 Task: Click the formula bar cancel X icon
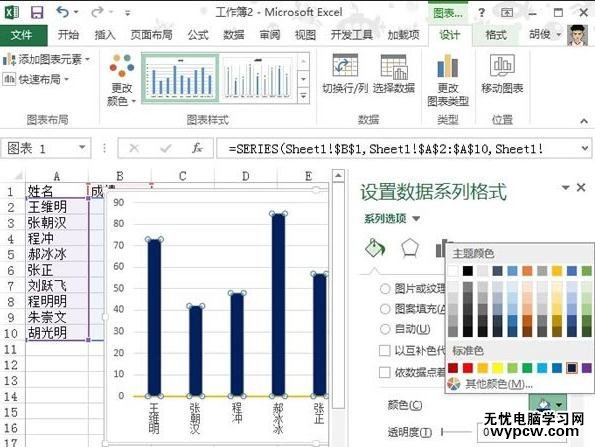[134, 148]
